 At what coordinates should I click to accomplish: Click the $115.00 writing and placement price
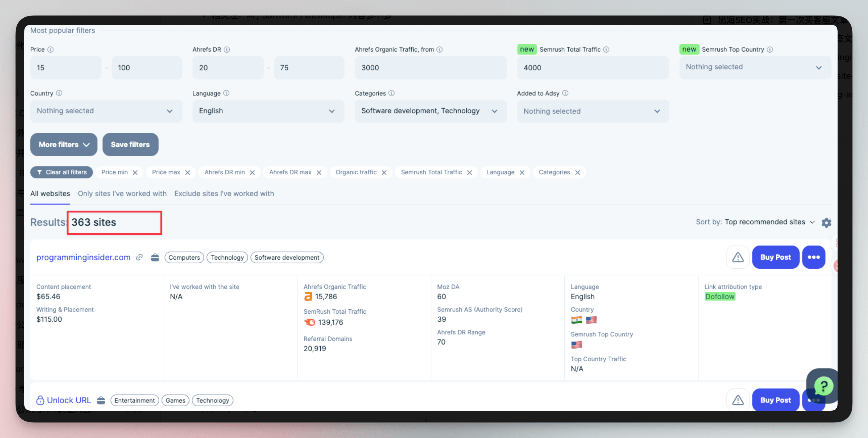[x=49, y=319]
